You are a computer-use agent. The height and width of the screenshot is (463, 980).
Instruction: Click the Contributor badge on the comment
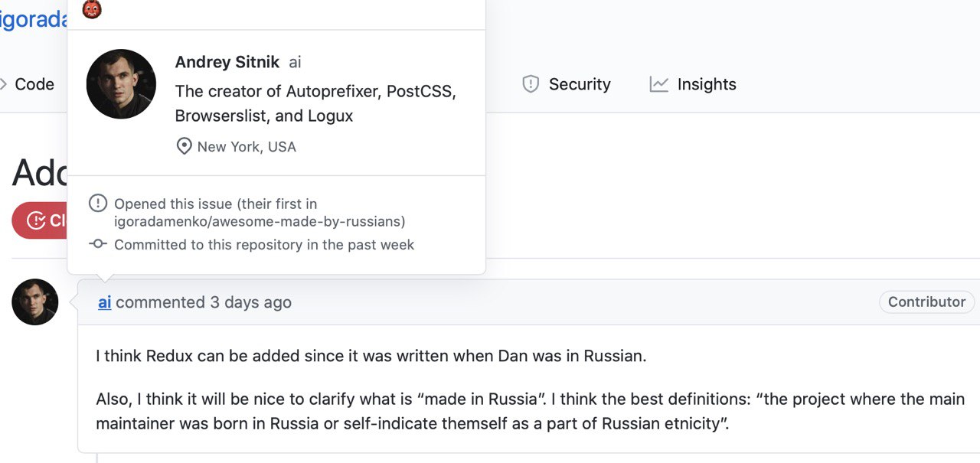click(x=926, y=302)
